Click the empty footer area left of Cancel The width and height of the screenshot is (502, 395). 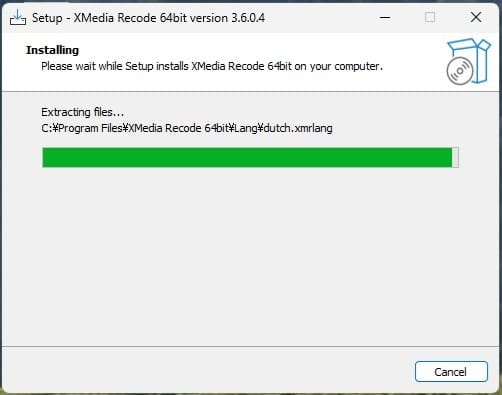pyautogui.click(x=207, y=371)
